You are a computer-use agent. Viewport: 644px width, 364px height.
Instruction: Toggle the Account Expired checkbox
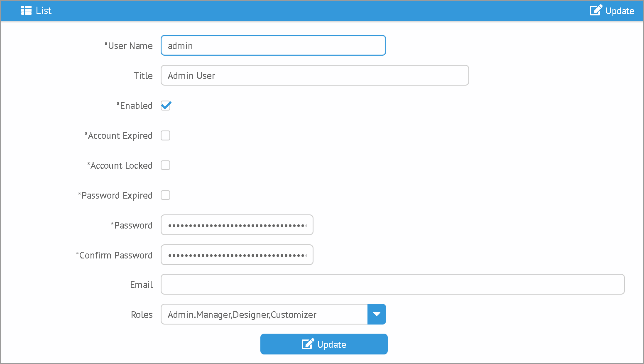(166, 135)
